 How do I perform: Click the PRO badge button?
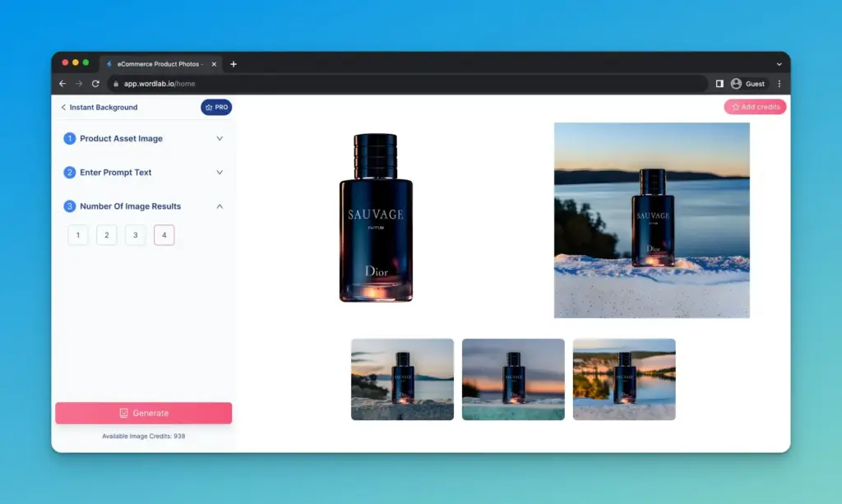pyautogui.click(x=216, y=108)
